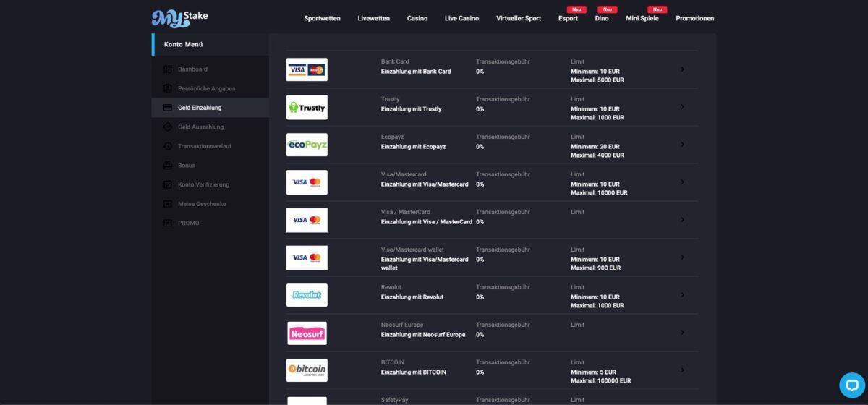Select the Neosurf payment logo
The width and height of the screenshot is (868, 405).
[307, 333]
